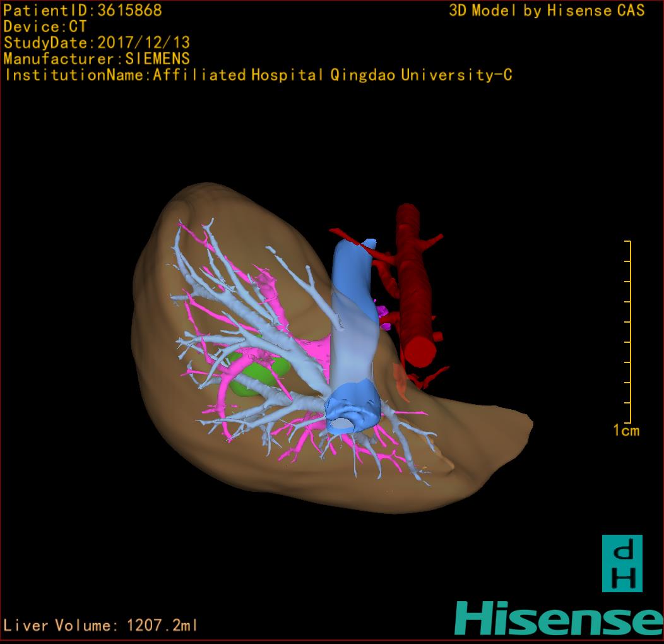Click the StudyDate:2017/12/13 text
Image resolution: width=664 pixels, height=644 pixels.
[97, 43]
